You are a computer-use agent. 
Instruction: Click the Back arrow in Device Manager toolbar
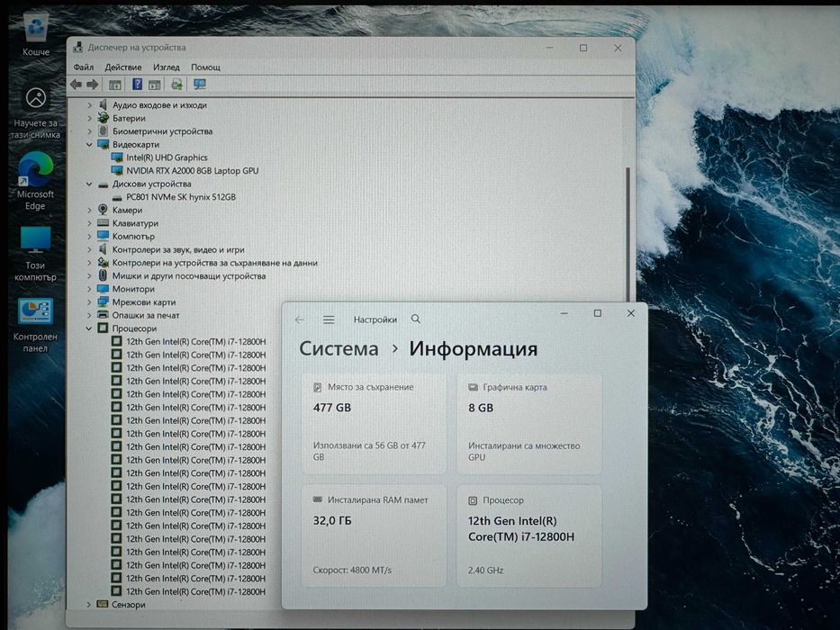[x=76, y=84]
